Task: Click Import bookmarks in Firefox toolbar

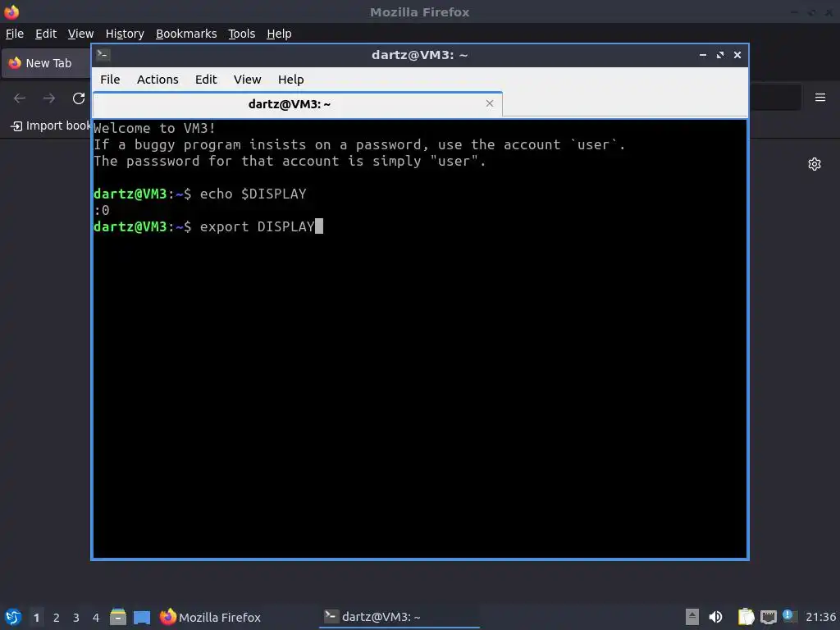Action: tap(51, 126)
